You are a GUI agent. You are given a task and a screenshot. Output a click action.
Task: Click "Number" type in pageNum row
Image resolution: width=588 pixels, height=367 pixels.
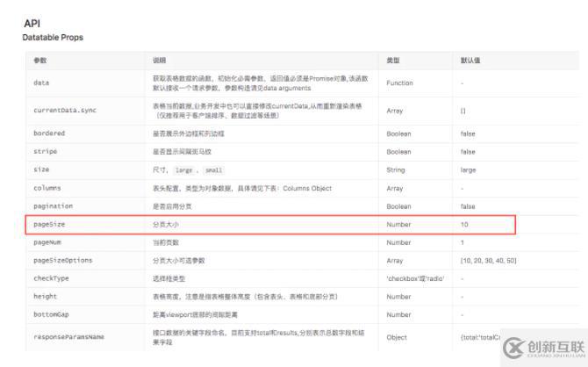pyautogui.click(x=398, y=242)
